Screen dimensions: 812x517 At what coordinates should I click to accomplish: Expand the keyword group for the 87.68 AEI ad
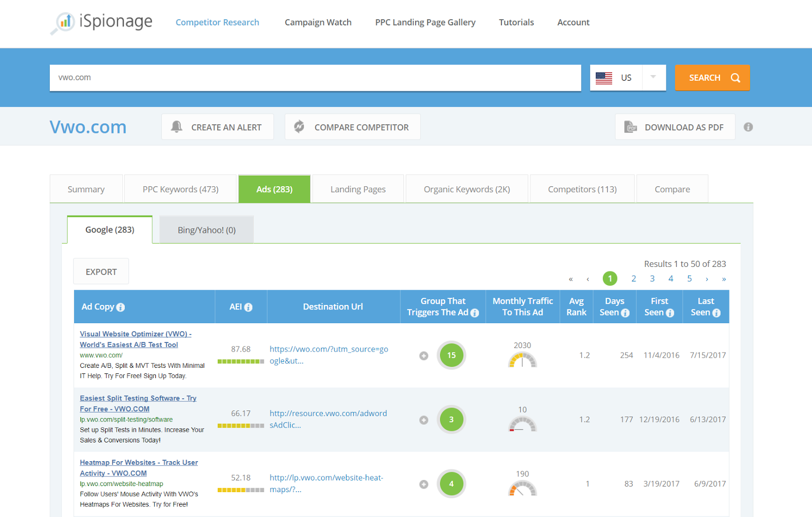(x=424, y=356)
